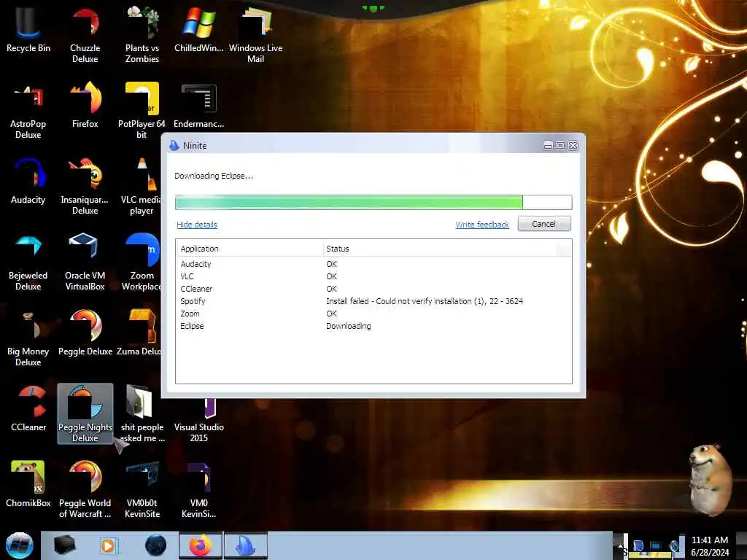
Task: Open the Windows Start orb
Action: (x=20, y=545)
